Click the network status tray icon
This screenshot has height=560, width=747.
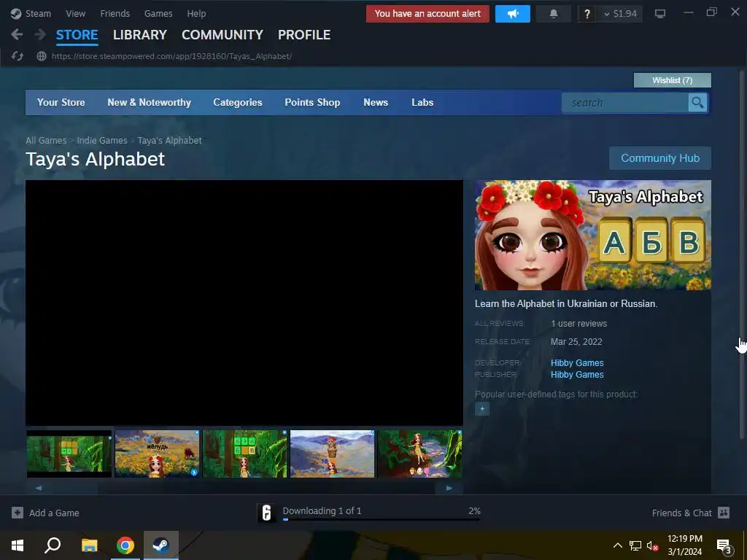point(635,545)
